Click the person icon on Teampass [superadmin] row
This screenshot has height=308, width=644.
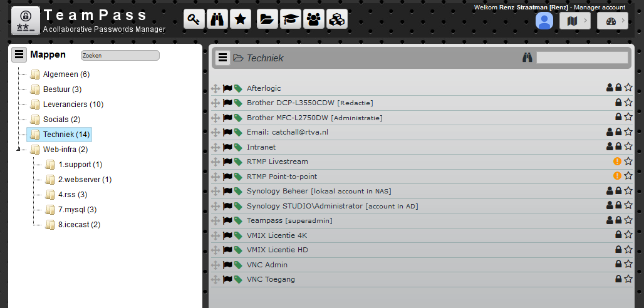point(610,220)
